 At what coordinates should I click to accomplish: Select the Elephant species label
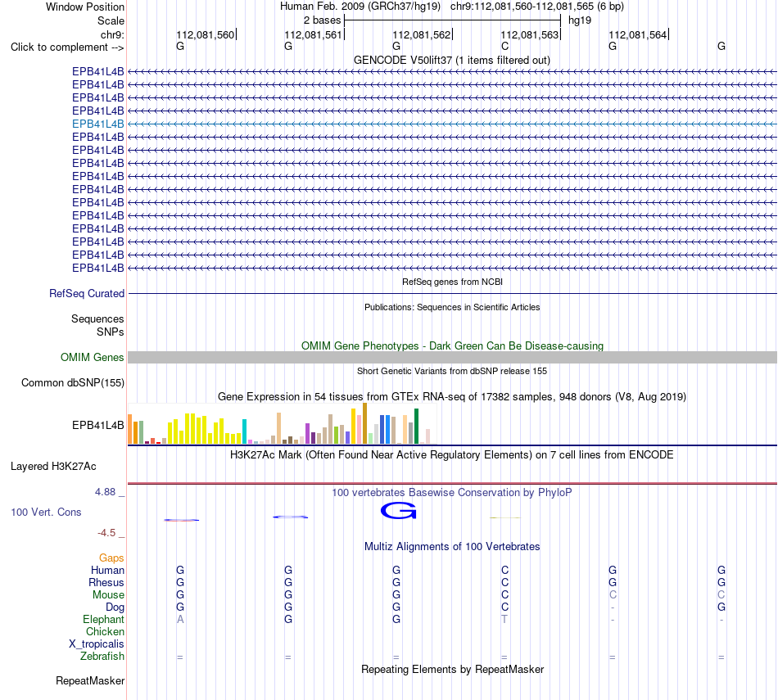coord(103,619)
